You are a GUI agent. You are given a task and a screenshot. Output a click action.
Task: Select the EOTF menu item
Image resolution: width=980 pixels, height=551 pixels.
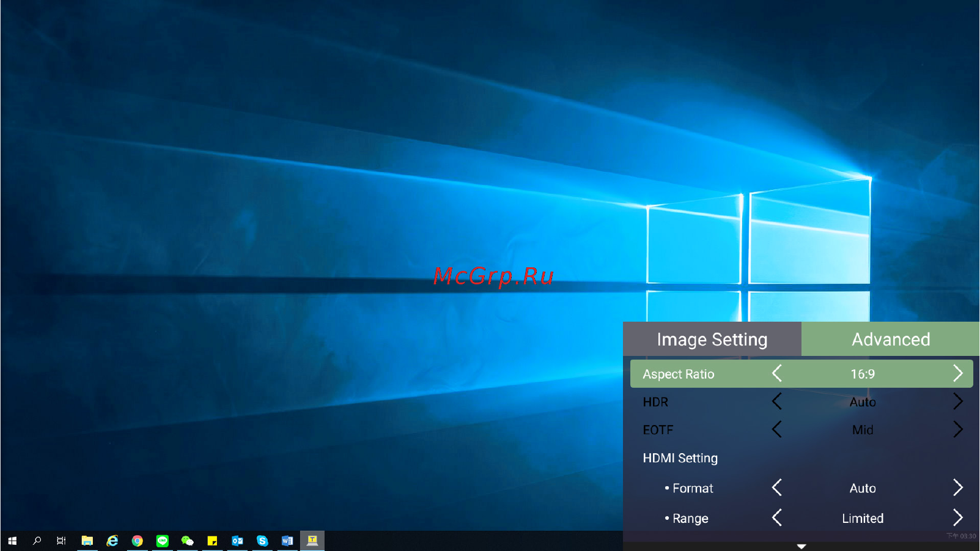658,430
